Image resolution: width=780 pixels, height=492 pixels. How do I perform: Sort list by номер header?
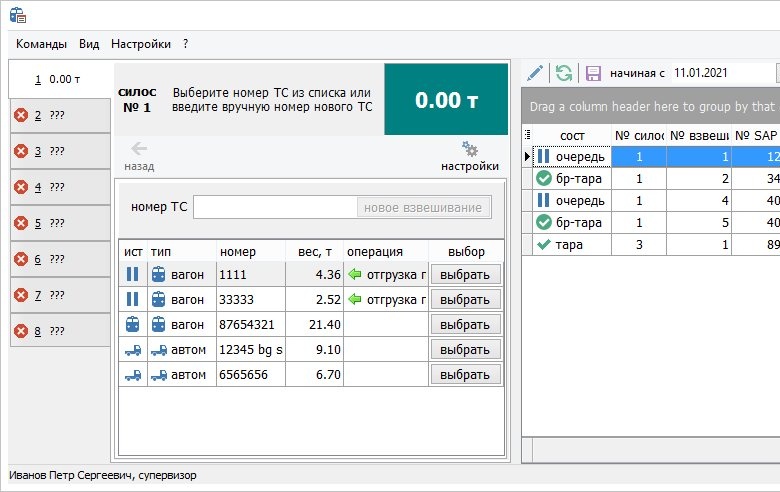click(251, 252)
